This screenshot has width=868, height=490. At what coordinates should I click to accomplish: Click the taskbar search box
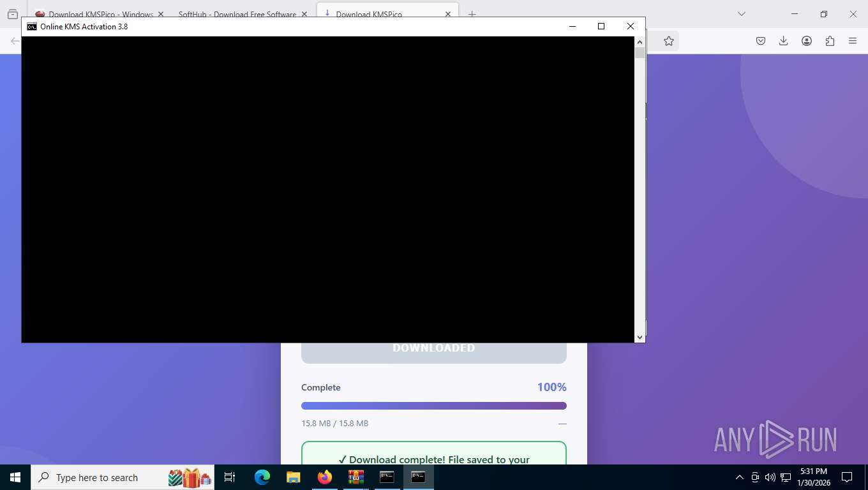pyautogui.click(x=123, y=477)
